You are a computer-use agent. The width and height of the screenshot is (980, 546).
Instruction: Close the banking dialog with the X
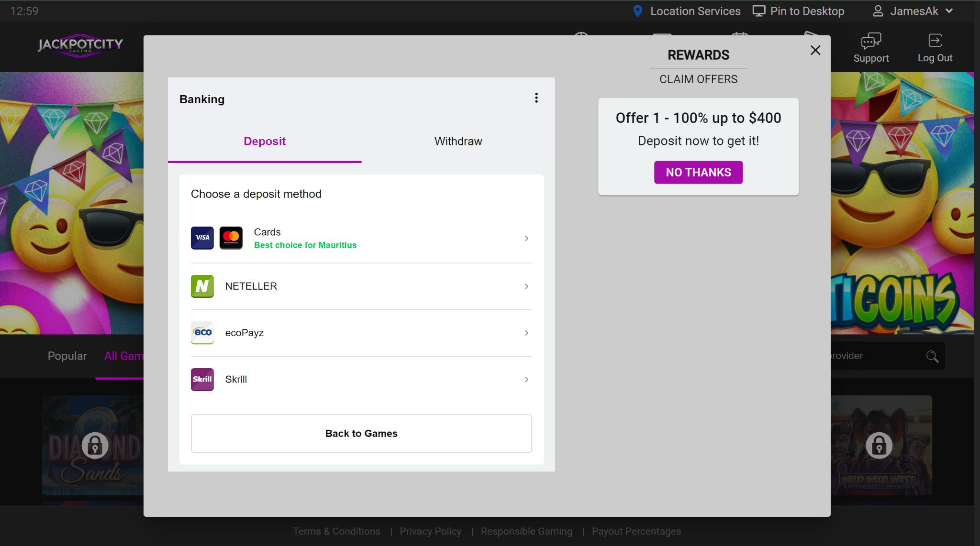[x=815, y=50]
